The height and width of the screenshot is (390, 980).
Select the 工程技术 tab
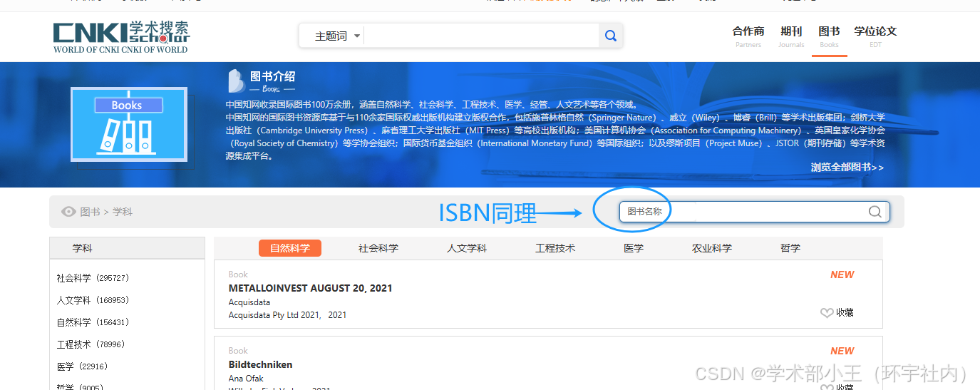[x=555, y=248]
